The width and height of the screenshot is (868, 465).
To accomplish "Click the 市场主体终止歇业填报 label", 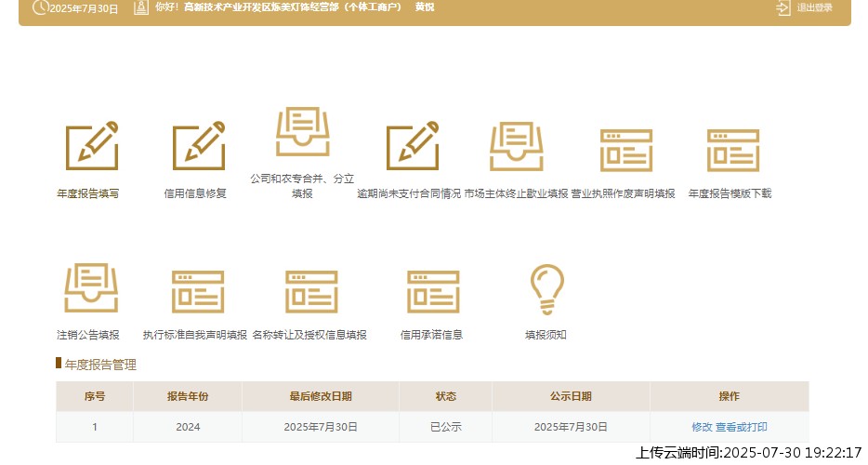I will [516, 193].
